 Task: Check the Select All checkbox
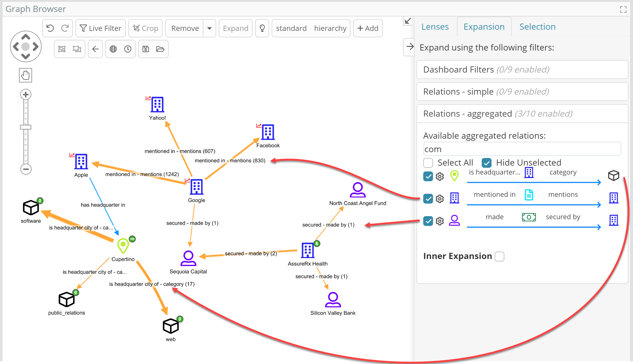point(428,163)
